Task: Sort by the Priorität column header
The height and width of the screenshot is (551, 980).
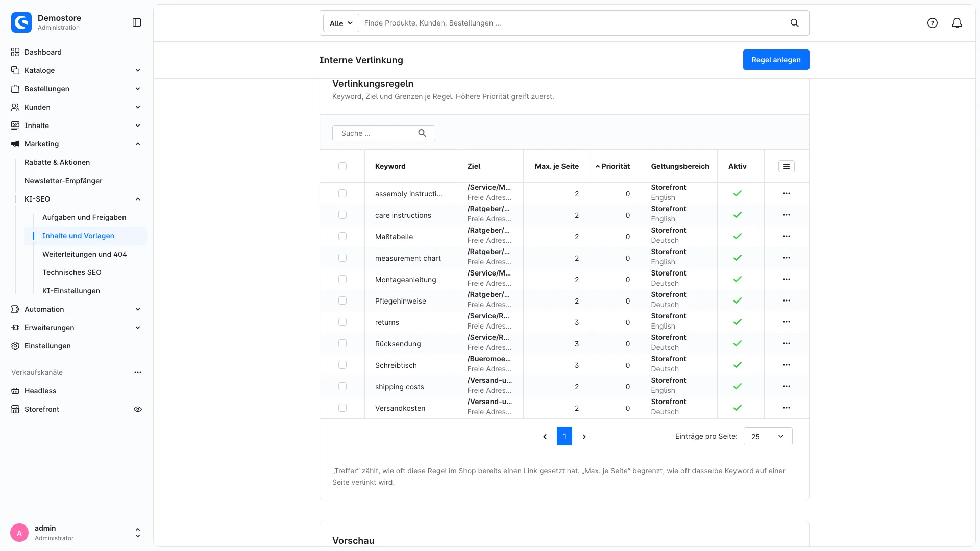Action: tap(616, 166)
